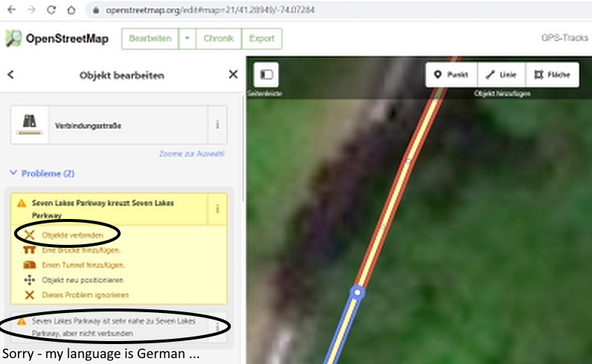Choose the Objekte verbinden fix
Screen dimensions: 592x364
tap(72, 235)
